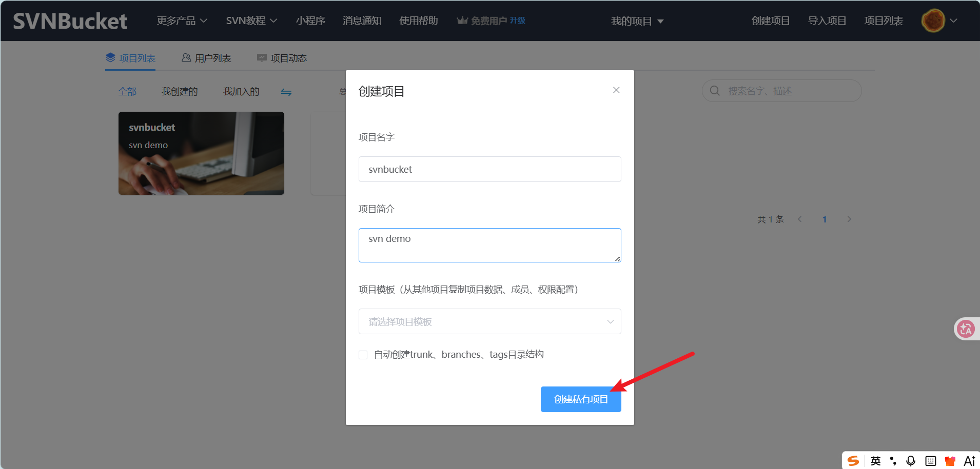The image size is (980, 469).
Task: Click the microphone voice input icon
Action: point(911,461)
